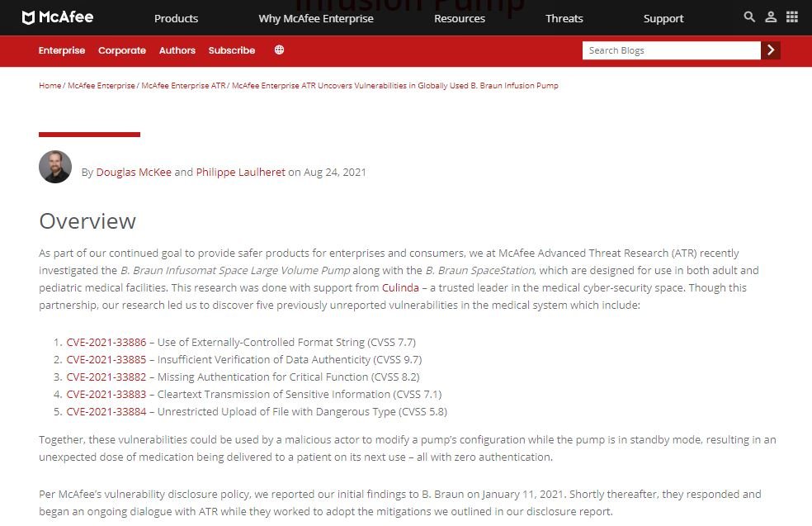Viewport: 812px width, 526px height.
Task: Click 'Use of Externally-Controlled Format String' text
Action: 261,342
